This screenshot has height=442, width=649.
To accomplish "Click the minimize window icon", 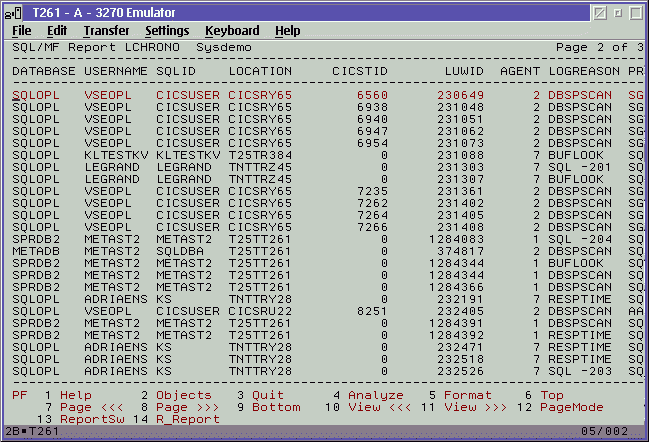I will pyautogui.click(x=600, y=13).
